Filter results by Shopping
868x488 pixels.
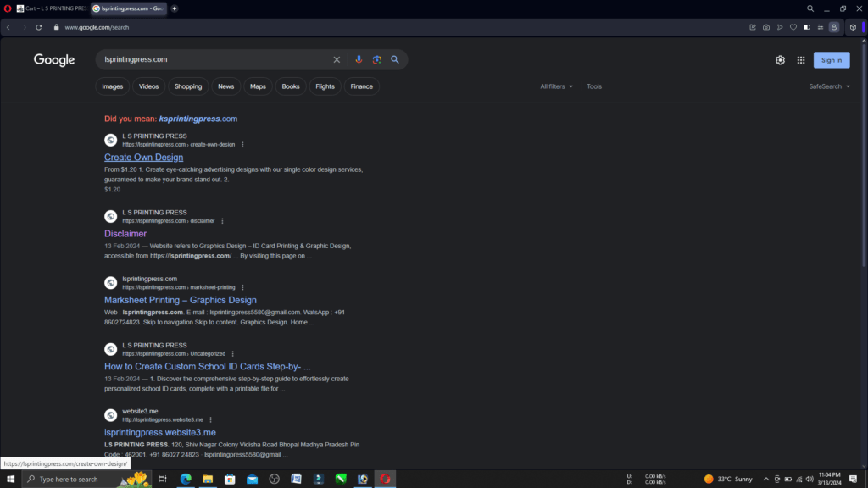click(188, 86)
